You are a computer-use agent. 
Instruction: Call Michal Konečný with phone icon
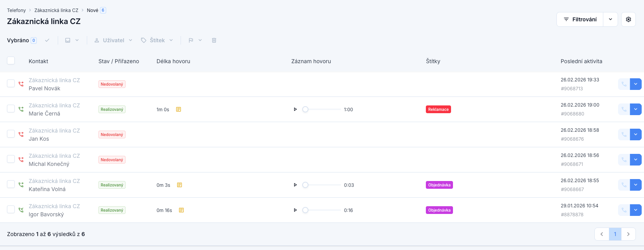[x=624, y=160]
